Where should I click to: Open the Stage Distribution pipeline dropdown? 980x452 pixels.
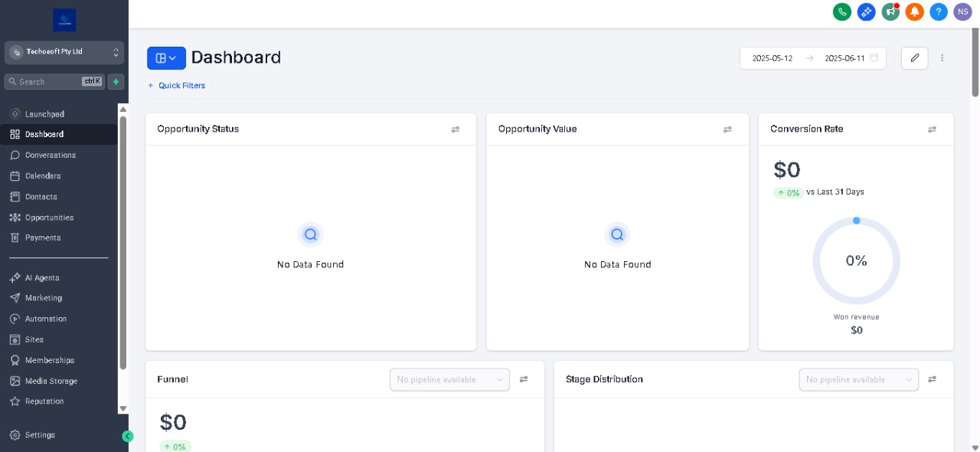tap(858, 379)
